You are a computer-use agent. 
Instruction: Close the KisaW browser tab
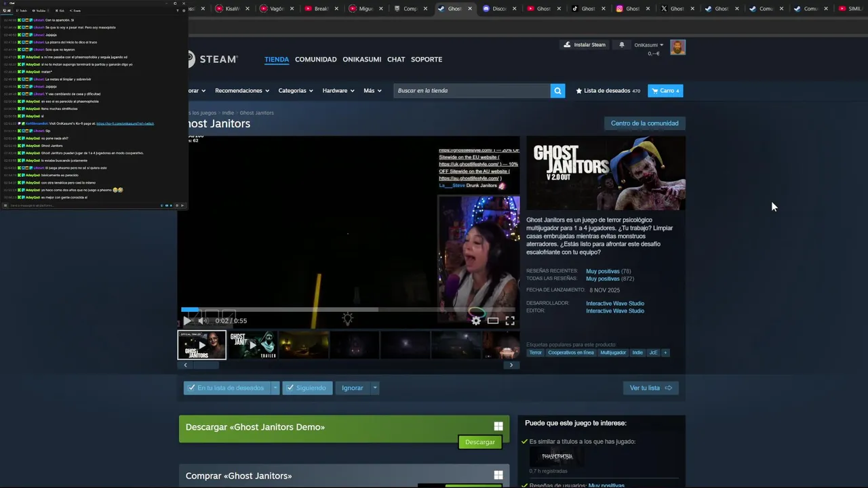coord(248,9)
